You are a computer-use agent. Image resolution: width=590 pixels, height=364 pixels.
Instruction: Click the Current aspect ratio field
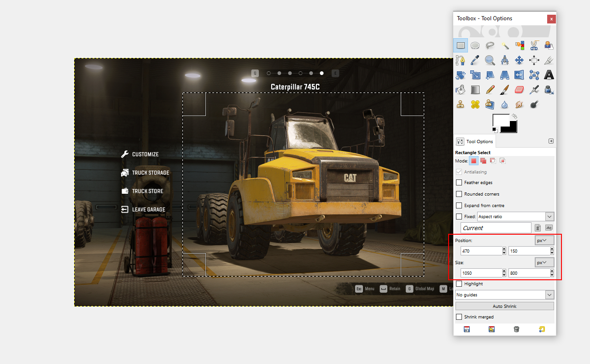[496, 228]
